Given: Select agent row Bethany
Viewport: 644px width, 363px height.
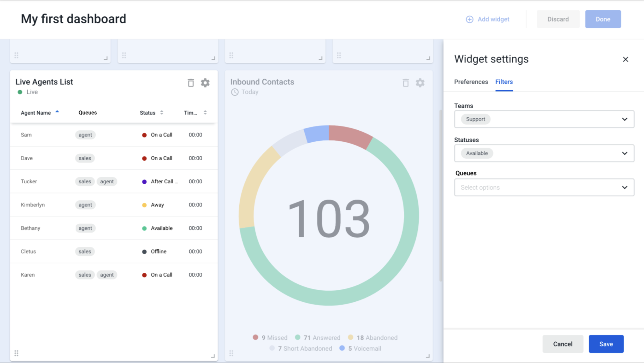Looking at the screenshot, I should click(x=114, y=228).
